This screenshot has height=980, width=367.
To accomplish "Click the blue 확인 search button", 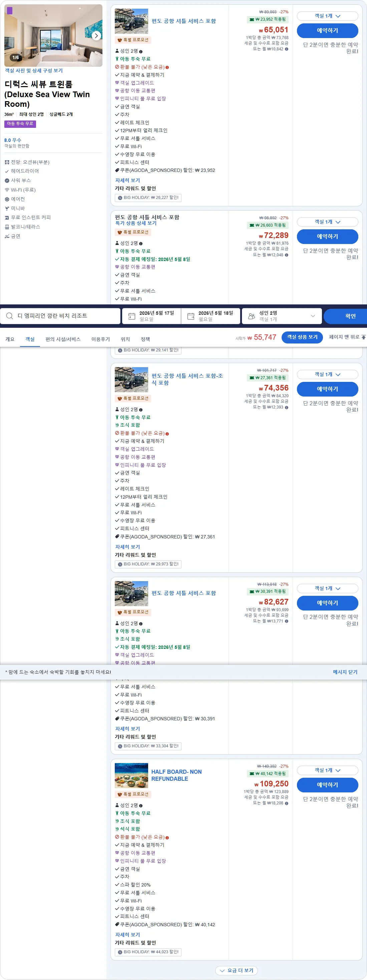I will (345, 316).
